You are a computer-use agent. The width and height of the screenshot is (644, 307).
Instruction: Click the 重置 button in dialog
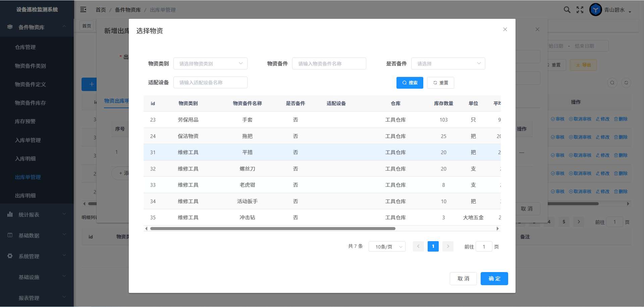[440, 83]
